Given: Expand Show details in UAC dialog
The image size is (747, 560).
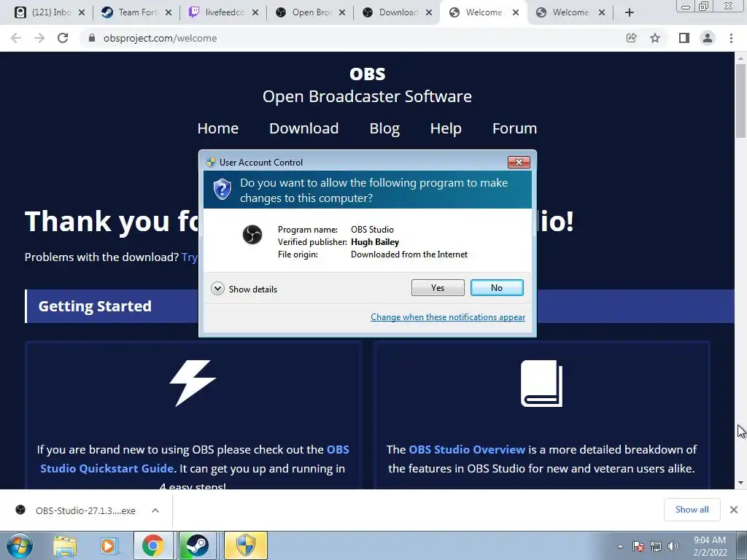Looking at the screenshot, I should pyautogui.click(x=244, y=289).
